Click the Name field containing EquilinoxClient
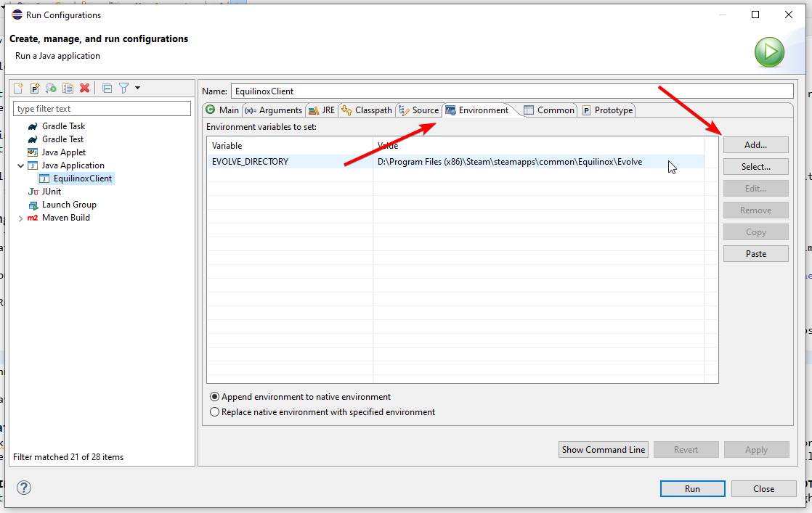The image size is (812, 513). click(512, 91)
